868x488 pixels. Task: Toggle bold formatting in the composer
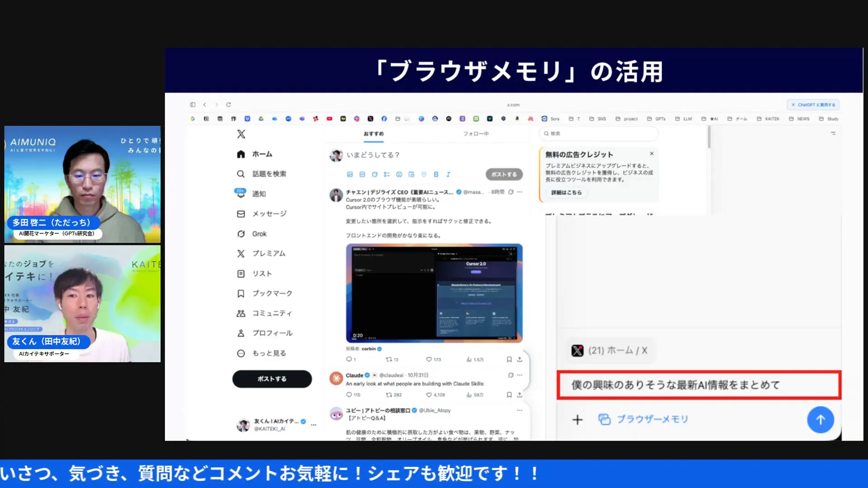436,174
